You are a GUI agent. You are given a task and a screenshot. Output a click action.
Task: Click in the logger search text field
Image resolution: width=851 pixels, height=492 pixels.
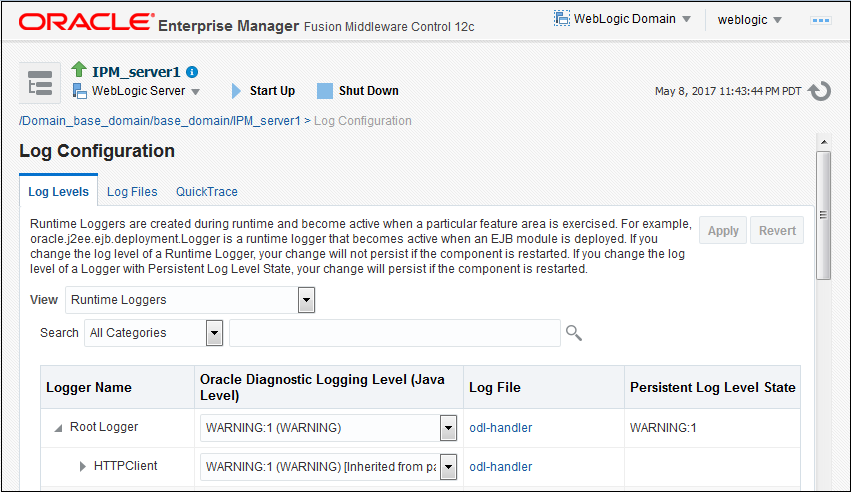tap(395, 333)
